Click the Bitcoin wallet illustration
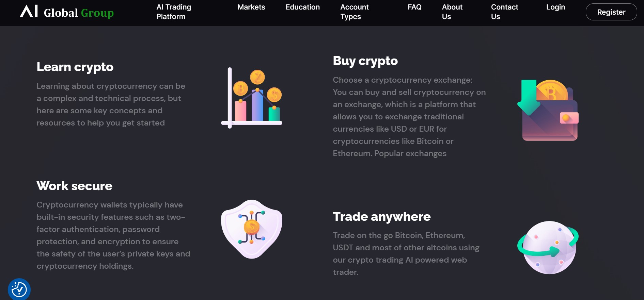 [x=548, y=110]
